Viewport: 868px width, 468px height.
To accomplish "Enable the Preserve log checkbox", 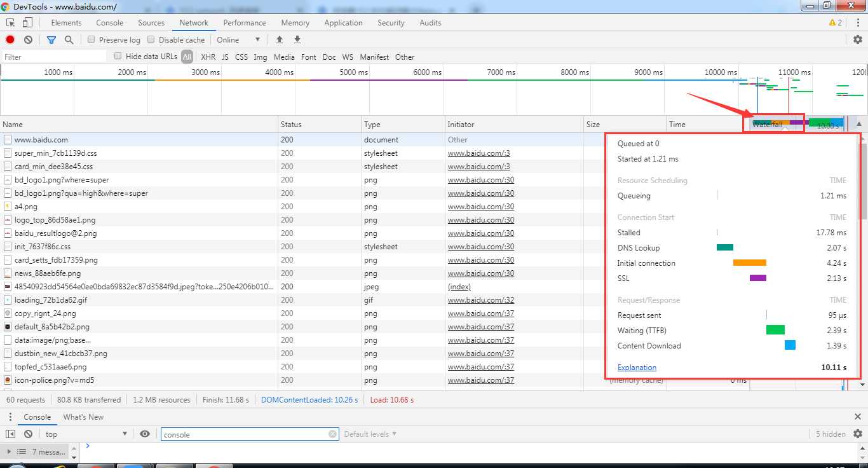I will click(x=92, y=39).
